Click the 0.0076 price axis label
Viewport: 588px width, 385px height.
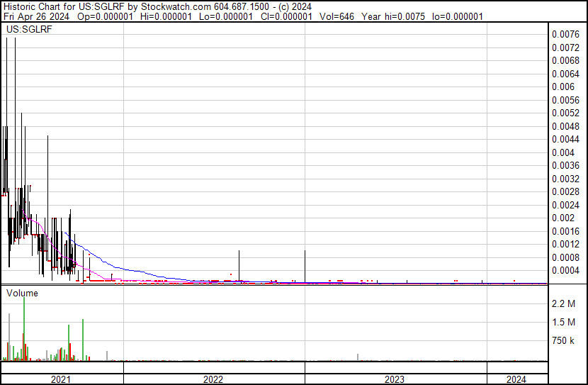(x=565, y=34)
